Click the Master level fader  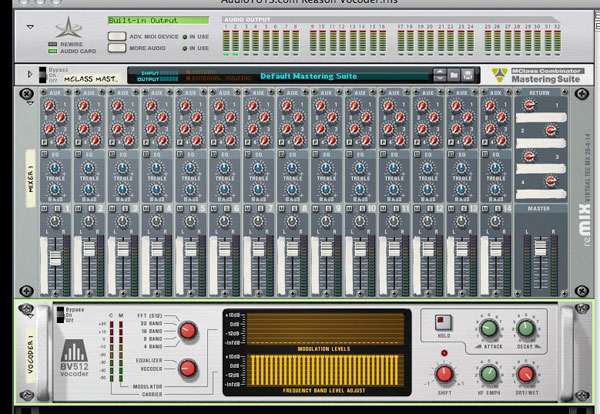pyautogui.click(x=540, y=248)
